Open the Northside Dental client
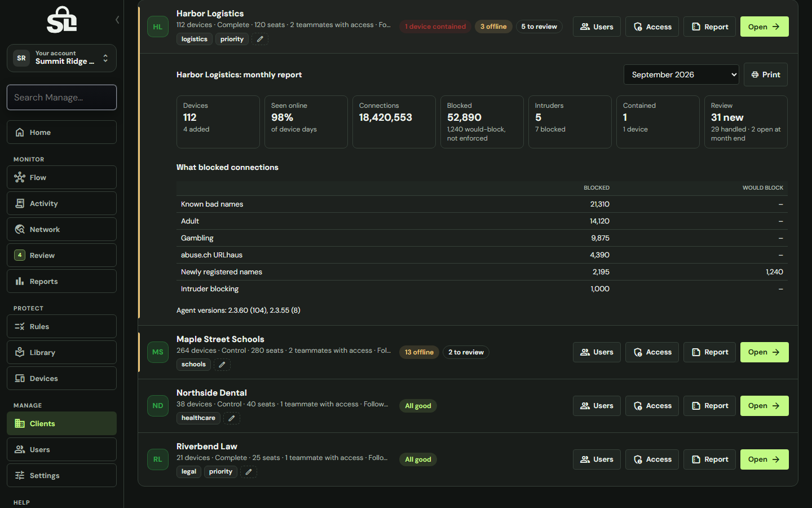Screen dimensions: 812x508 [x=764, y=406]
